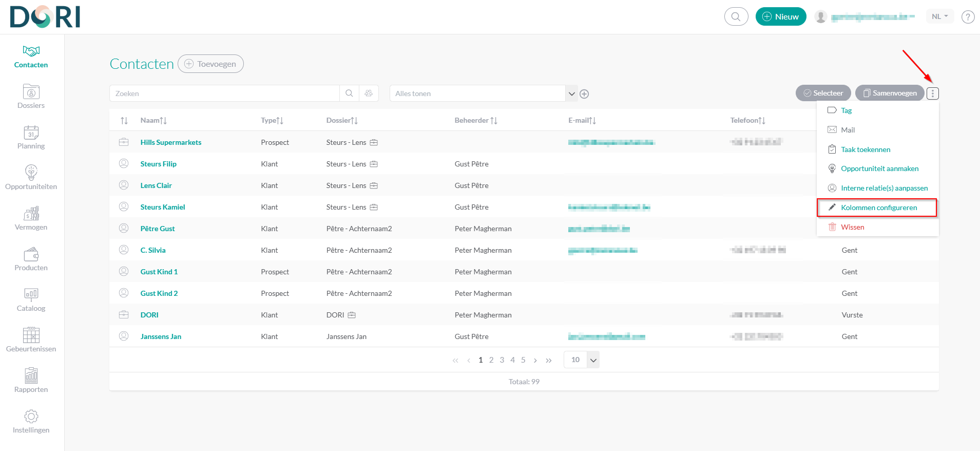Sort the contacts by Beheerder column
980x451 pixels.
(475, 120)
